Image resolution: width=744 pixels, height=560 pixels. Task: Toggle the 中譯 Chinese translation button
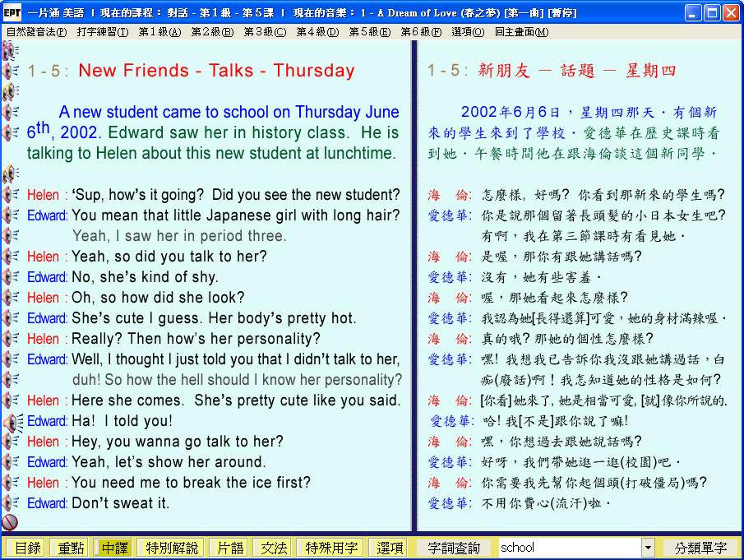point(114,548)
